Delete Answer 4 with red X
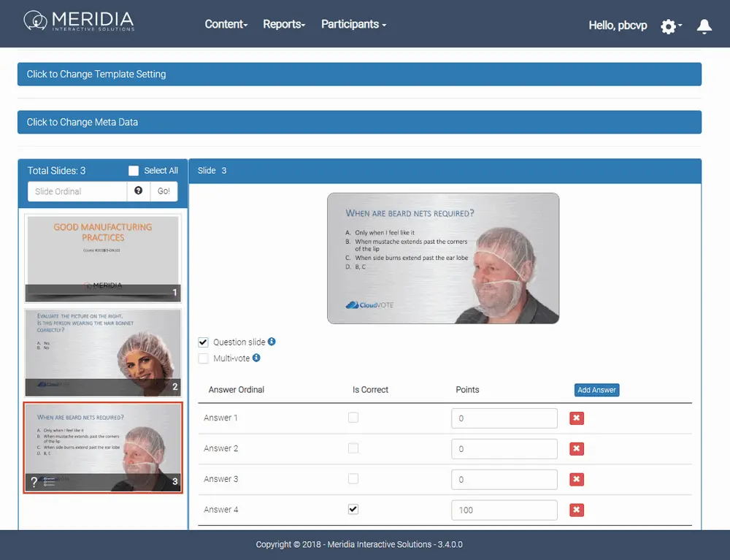 click(x=577, y=510)
